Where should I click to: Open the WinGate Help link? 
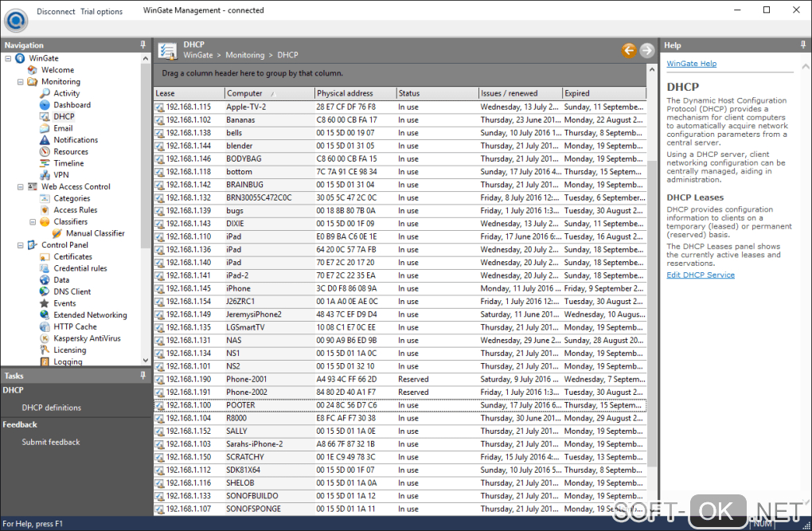(x=691, y=64)
